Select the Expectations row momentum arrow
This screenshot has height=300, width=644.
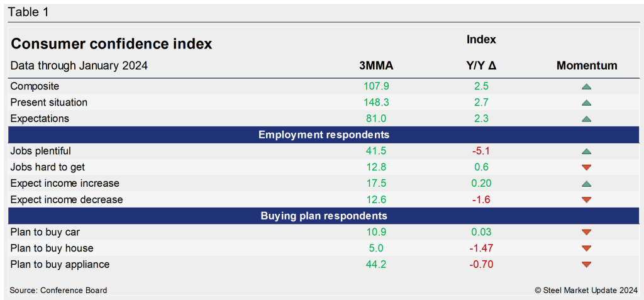(x=586, y=119)
